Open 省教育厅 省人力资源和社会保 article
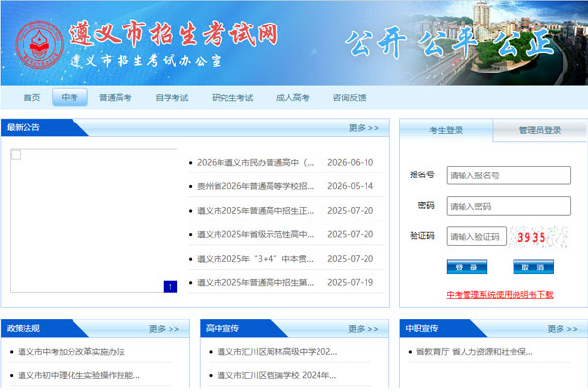 [474, 352]
